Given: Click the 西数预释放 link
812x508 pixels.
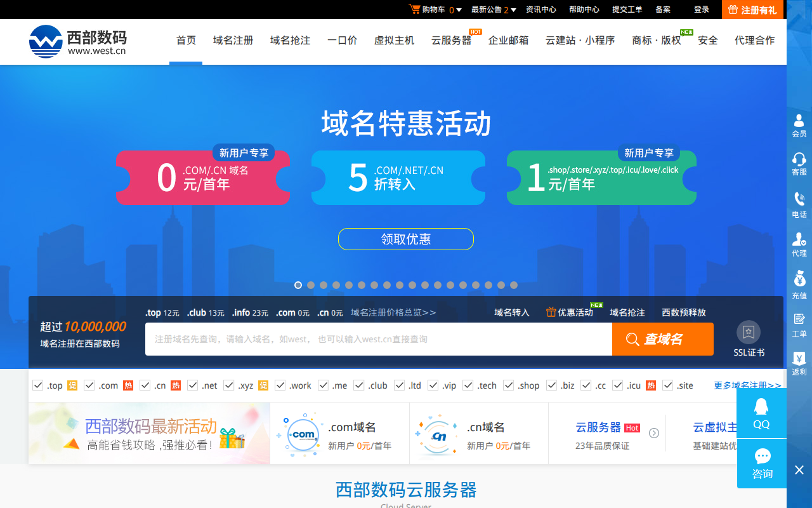Looking at the screenshot, I should [684, 312].
